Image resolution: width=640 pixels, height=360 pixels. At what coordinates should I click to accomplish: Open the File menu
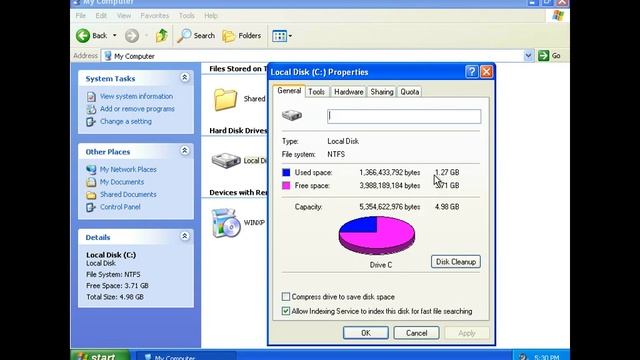(x=81, y=16)
